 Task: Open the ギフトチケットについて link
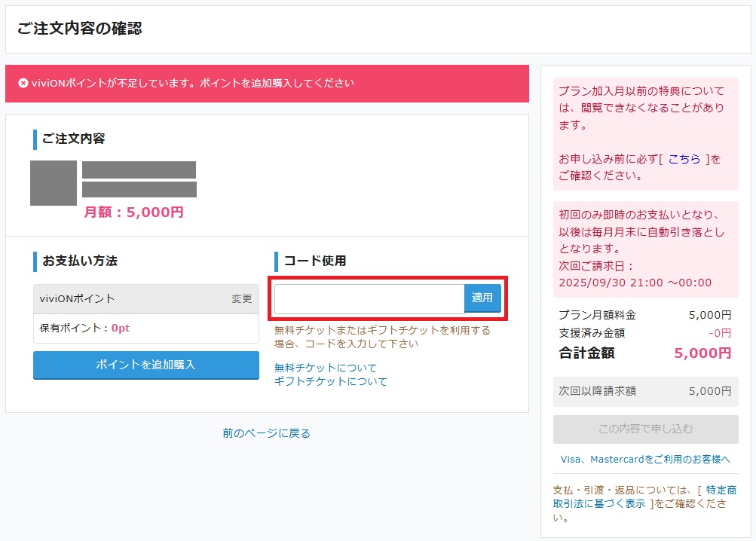pos(331,381)
